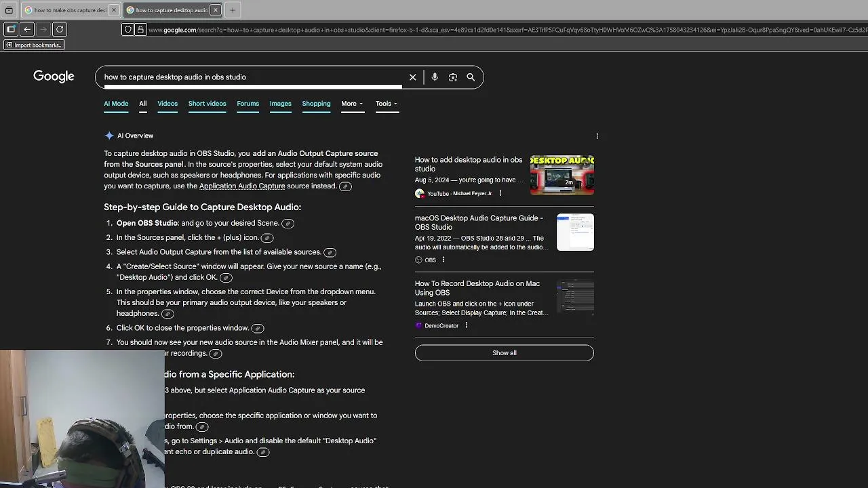868x488 pixels.
Task: Click the 'Step-by-step Guide to Capture Desktop Audio:' heading
Action: (x=202, y=207)
